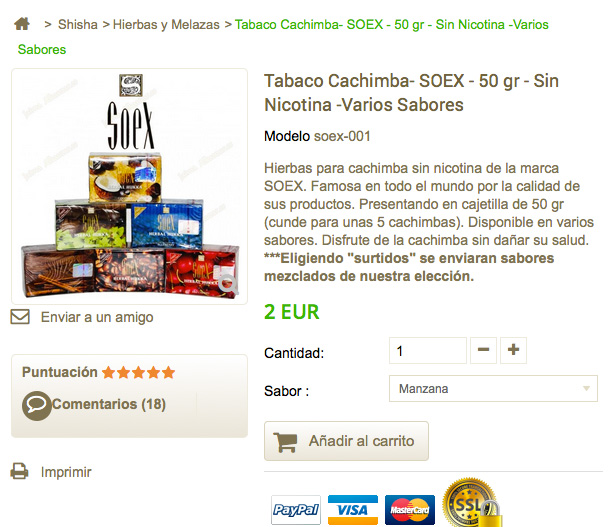Open Comentarios (18) reviews link
Screen dimensions: 613x527
point(109,404)
